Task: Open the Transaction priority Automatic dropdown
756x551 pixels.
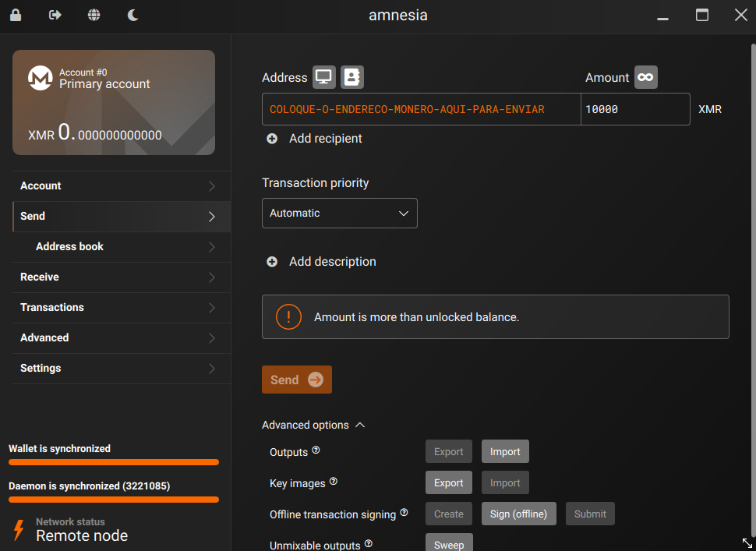Action: click(340, 213)
